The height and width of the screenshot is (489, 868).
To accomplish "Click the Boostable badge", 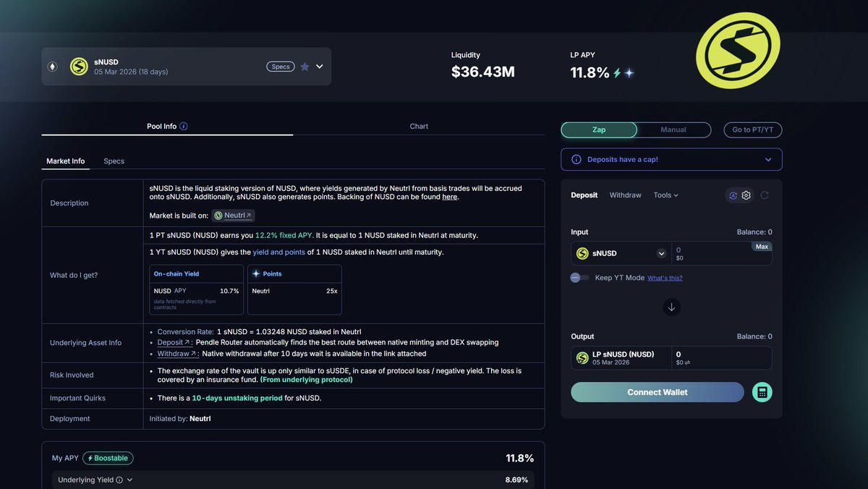I will [x=108, y=458].
